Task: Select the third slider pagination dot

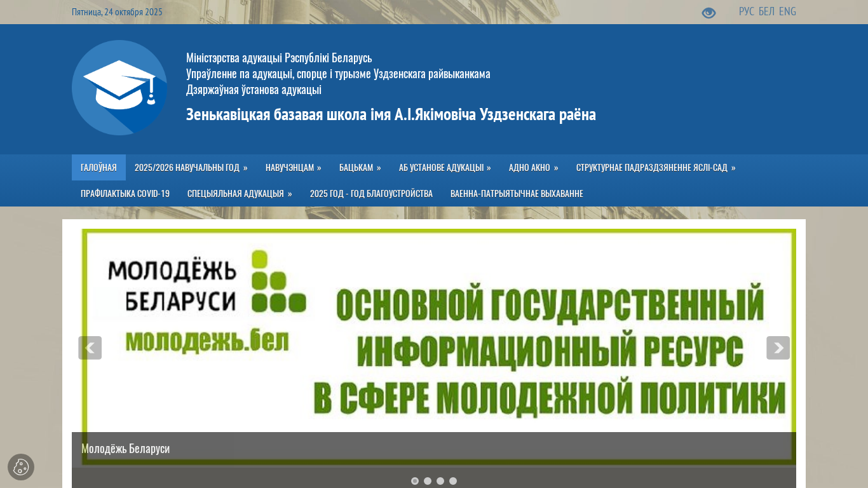Action: click(440, 481)
